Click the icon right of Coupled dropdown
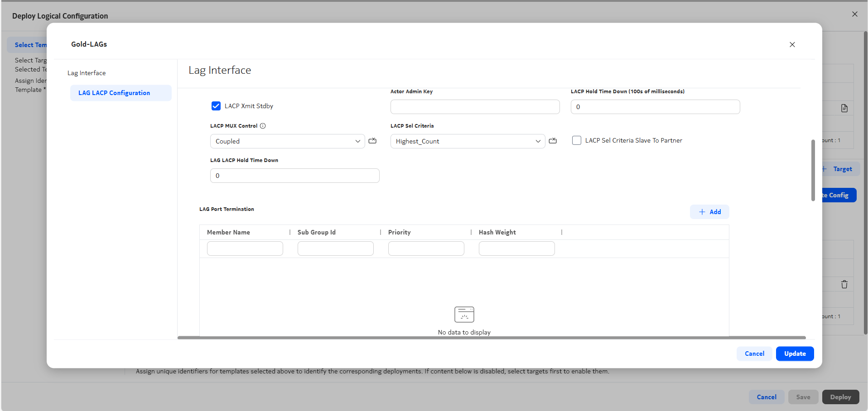 (372, 141)
